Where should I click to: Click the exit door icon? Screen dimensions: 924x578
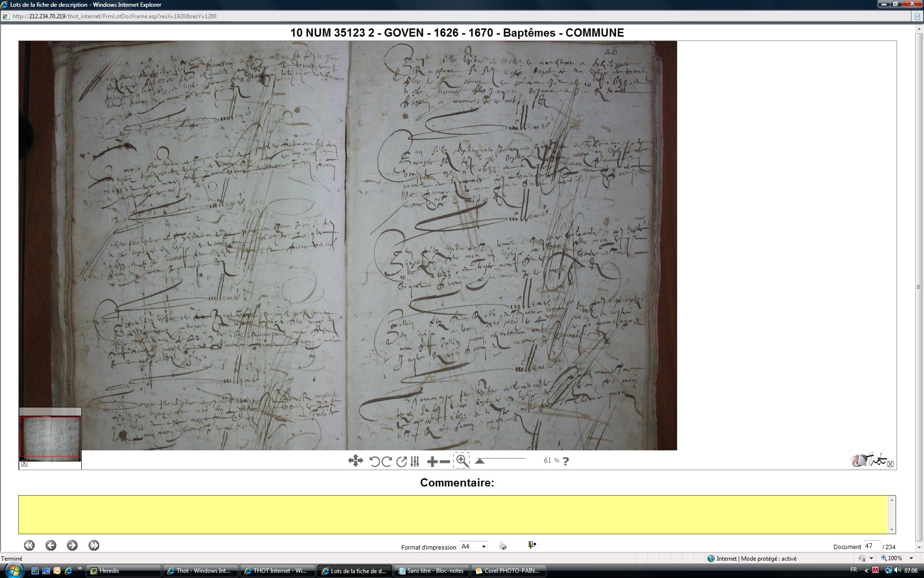click(532, 545)
